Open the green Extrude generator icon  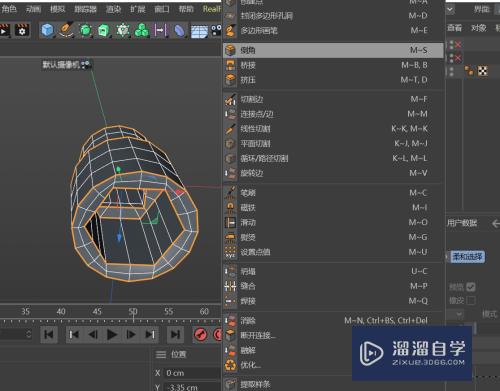click(x=104, y=30)
